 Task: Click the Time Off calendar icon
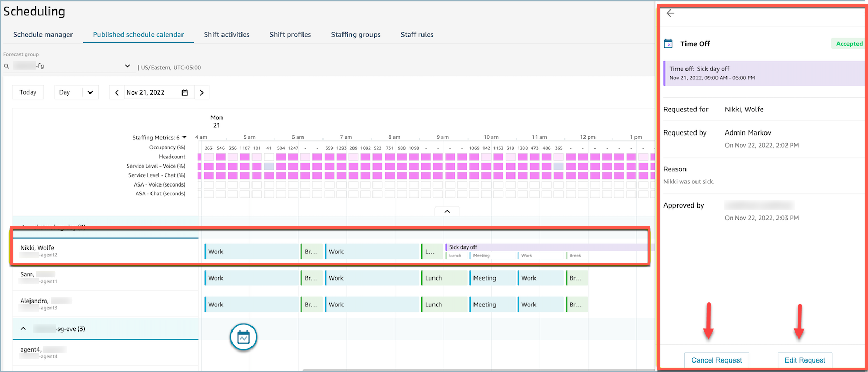(x=668, y=44)
